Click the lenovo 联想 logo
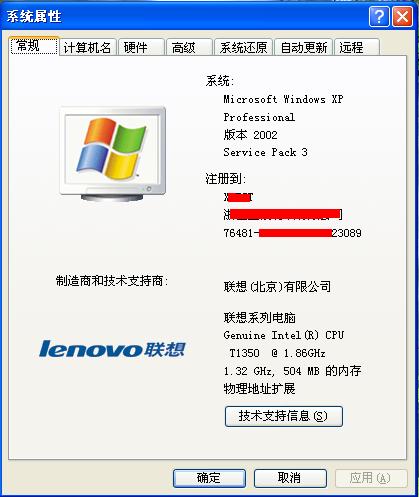This screenshot has height=497, width=419. coord(112,349)
